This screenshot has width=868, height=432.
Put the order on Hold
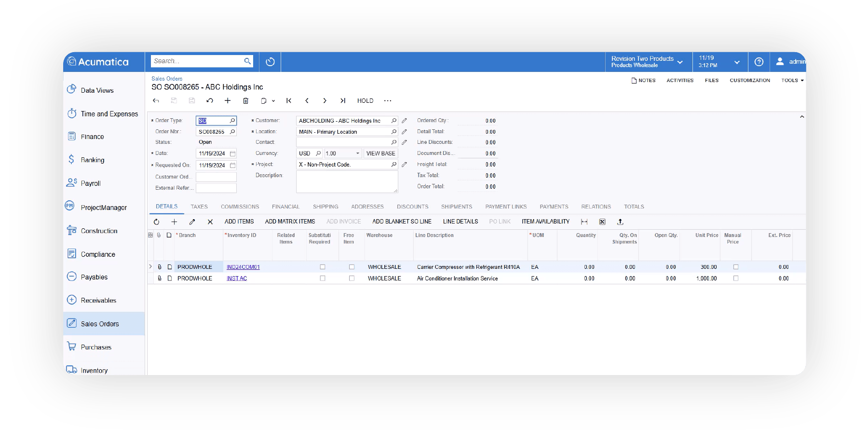[365, 101]
